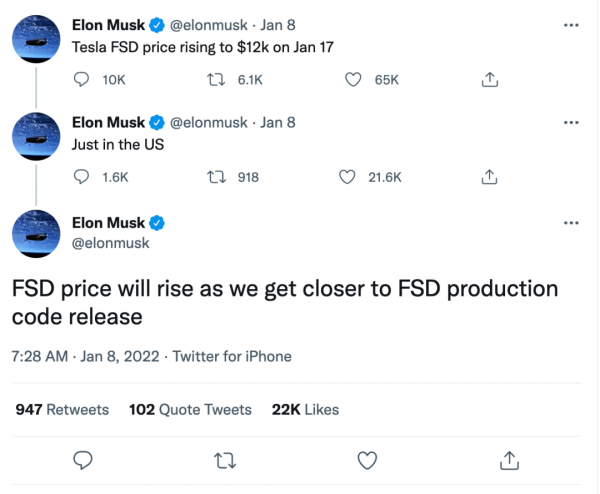The height and width of the screenshot is (494, 600).
Task: Share the FSD $12k price tweet
Action: click(x=489, y=79)
